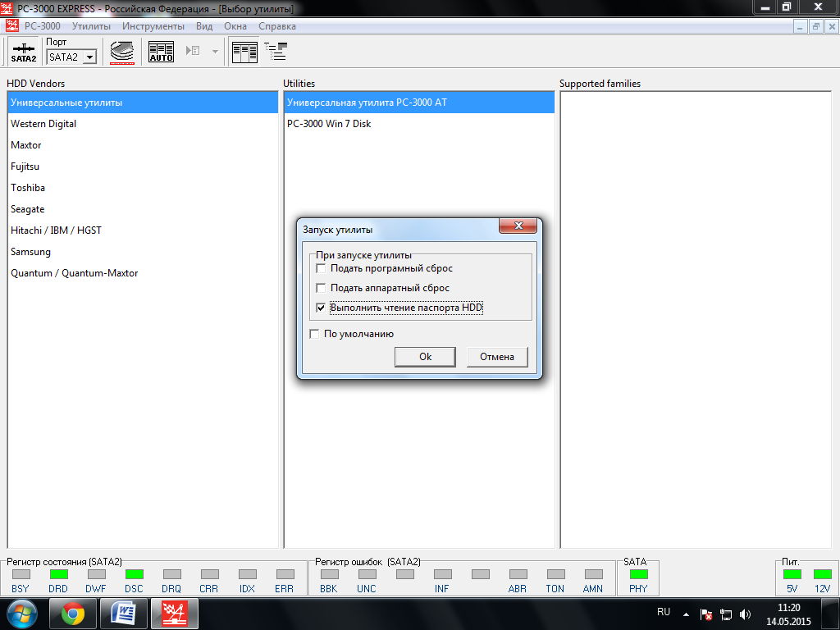The width and height of the screenshot is (840, 630).
Task: Open the Справка menu
Action: pyautogui.click(x=277, y=25)
